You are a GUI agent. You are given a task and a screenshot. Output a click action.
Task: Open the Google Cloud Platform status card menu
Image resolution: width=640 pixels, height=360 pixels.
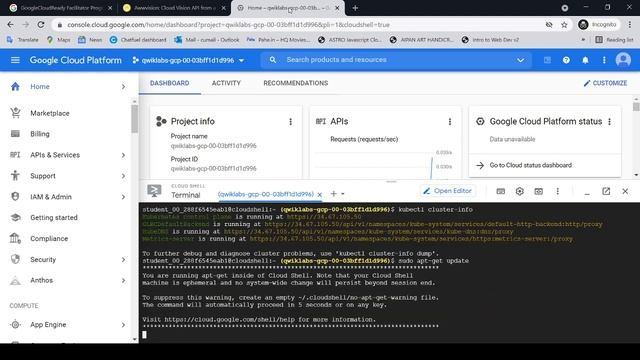[x=609, y=122]
